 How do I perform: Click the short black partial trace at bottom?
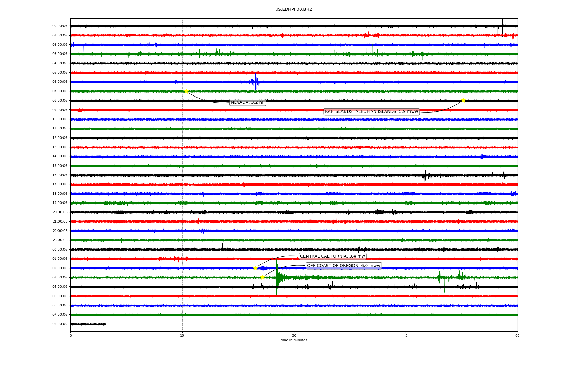(x=88, y=324)
